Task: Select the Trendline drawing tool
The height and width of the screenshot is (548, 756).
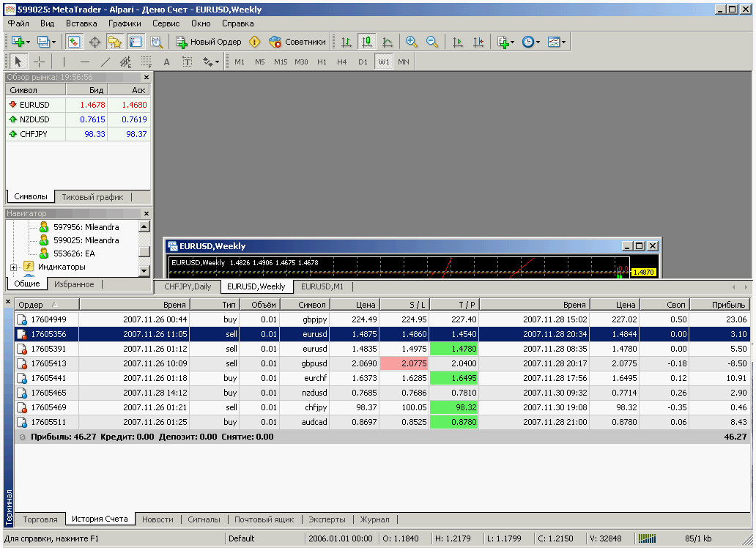Action: point(105,62)
